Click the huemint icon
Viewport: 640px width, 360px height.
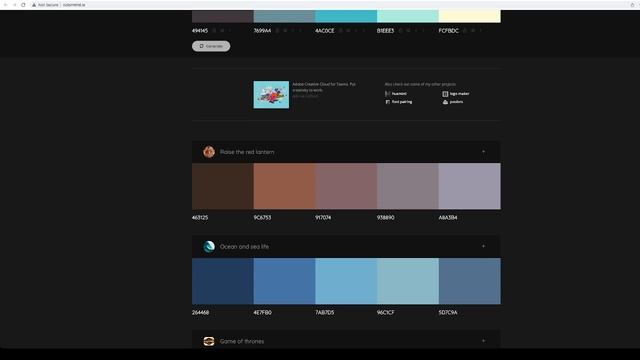387,94
